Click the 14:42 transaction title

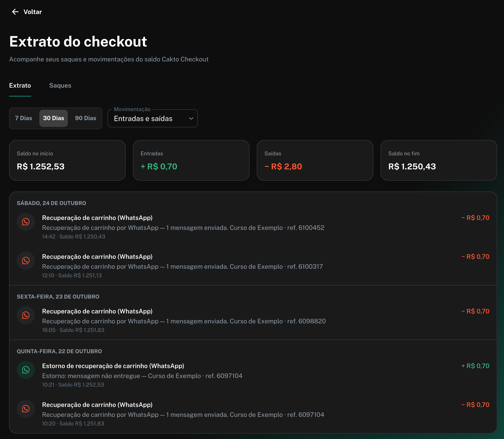(97, 218)
